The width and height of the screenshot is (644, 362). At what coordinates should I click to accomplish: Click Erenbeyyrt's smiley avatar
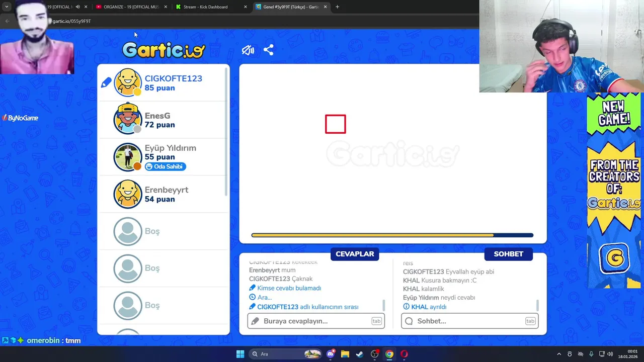pos(128,194)
